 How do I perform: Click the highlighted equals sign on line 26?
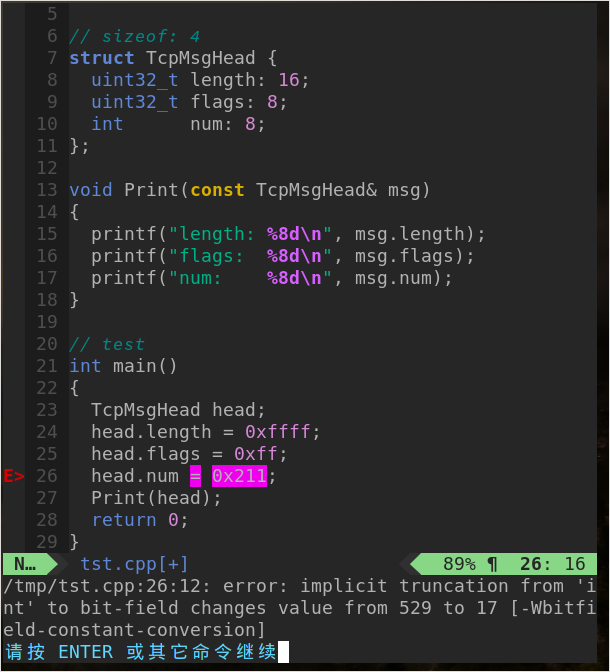click(x=195, y=476)
